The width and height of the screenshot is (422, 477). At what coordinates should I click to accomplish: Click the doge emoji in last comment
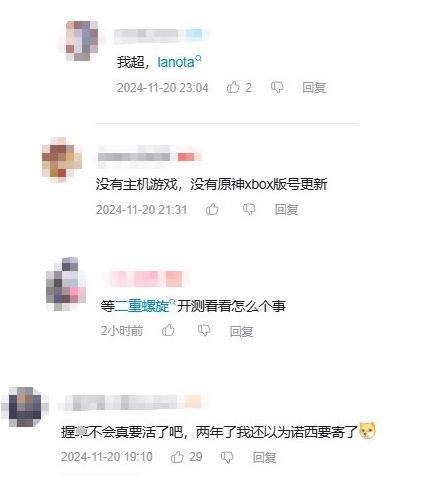pyautogui.click(x=367, y=431)
